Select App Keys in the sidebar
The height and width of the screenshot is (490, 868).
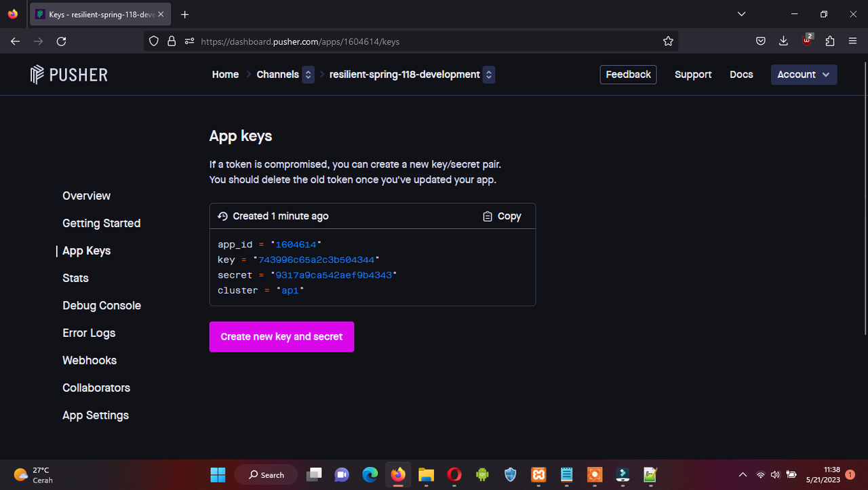pos(86,251)
